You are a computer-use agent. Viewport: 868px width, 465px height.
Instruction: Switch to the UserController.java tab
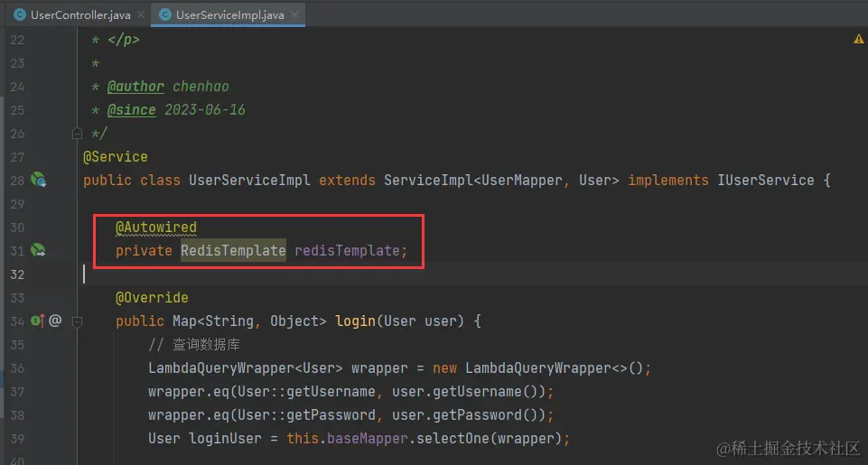[x=80, y=15]
